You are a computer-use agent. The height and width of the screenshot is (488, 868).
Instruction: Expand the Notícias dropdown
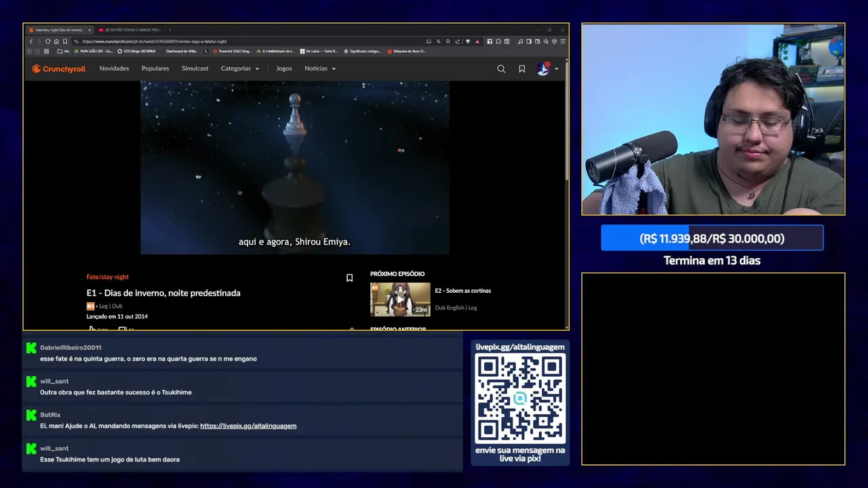click(x=320, y=68)
